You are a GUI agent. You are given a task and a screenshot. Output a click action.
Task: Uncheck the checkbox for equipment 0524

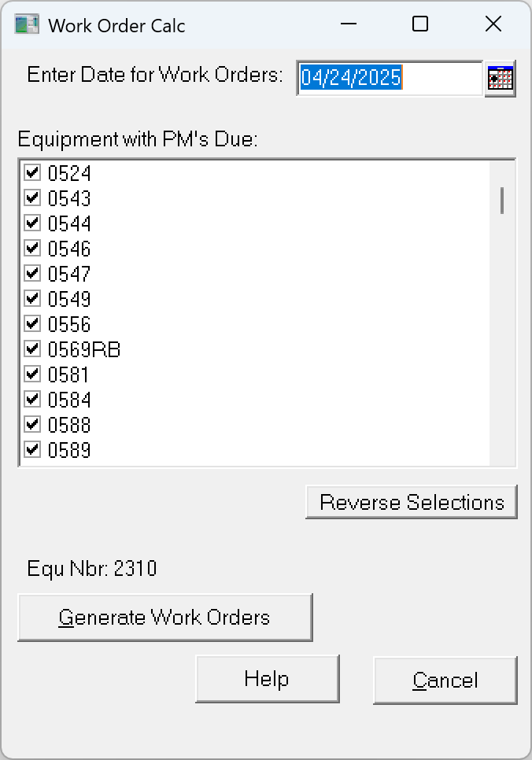(32, 172)
